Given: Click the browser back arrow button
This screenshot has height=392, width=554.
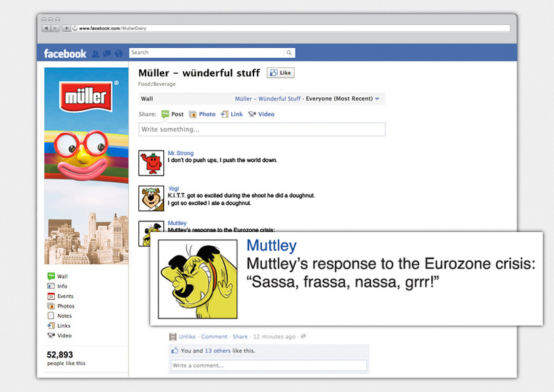Looking at the screenshot, I should pos(46,28).
